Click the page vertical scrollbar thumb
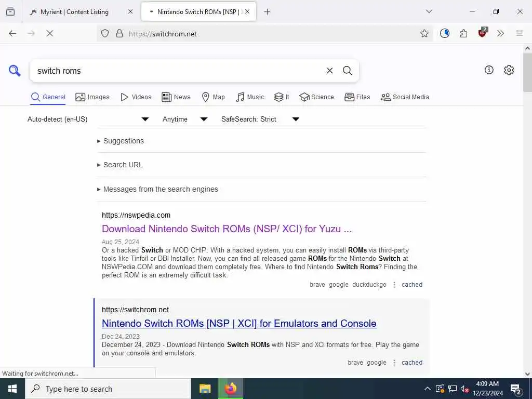532x399 pixels. 527,72
